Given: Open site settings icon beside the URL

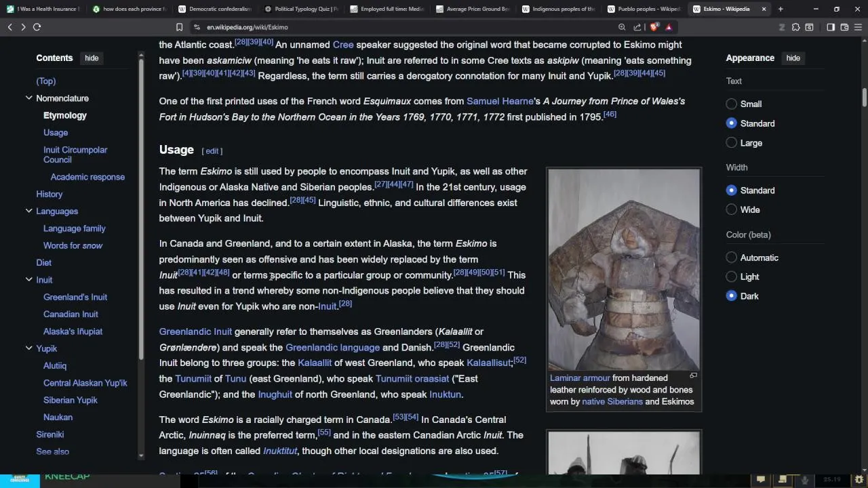Looking at the screenshot, I should [197, 27].
